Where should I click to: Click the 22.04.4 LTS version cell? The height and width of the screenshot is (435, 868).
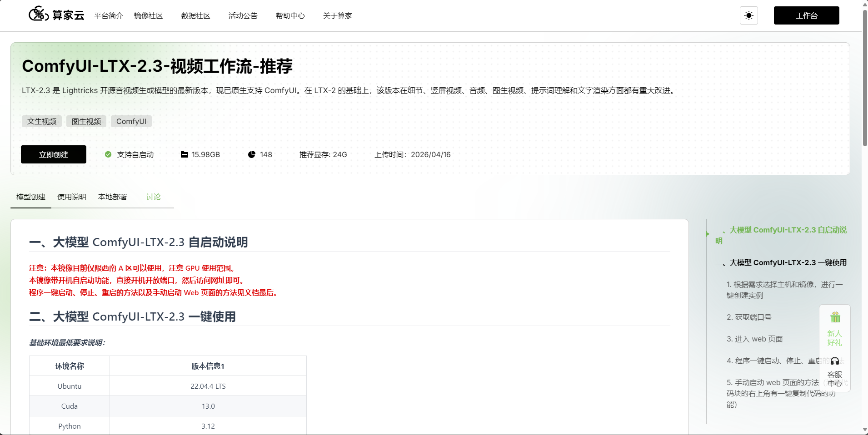[x=208, y=386]
